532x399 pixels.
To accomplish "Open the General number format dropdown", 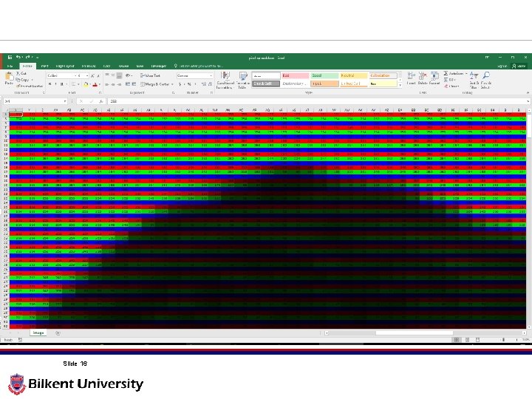I will pos(211,75).
